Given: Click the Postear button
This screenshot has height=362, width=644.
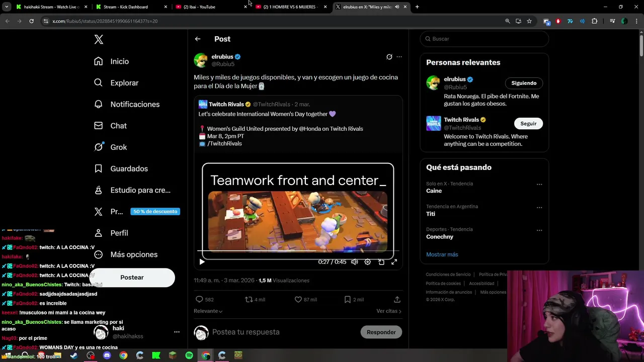Looking at the screenshot, I should click(x=132, y=278).
